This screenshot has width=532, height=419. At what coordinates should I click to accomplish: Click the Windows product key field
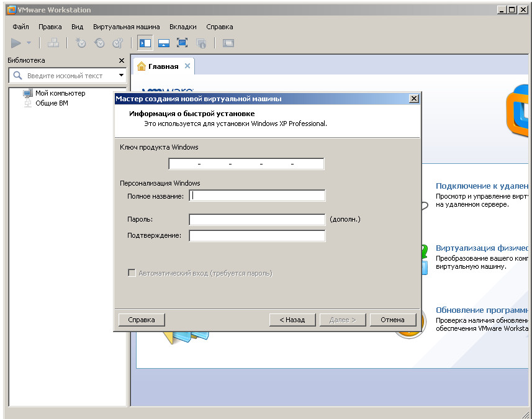(246, 164)
